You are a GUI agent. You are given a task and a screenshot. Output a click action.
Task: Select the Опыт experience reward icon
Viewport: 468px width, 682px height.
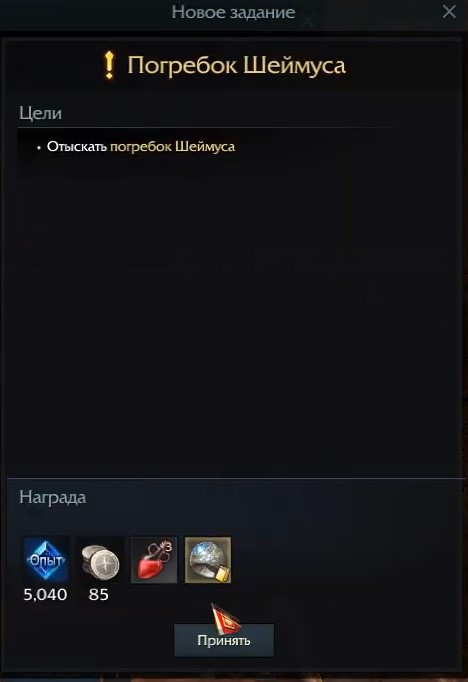46,560
